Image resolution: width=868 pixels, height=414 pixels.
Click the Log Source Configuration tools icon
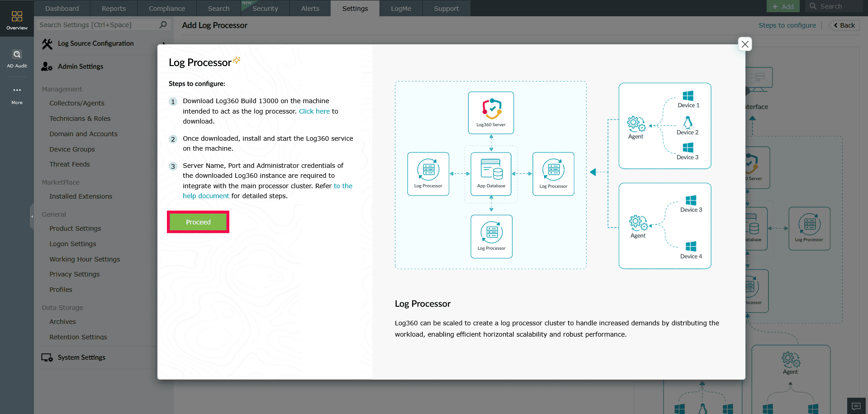pyautogui.click(x=47, y=44)
